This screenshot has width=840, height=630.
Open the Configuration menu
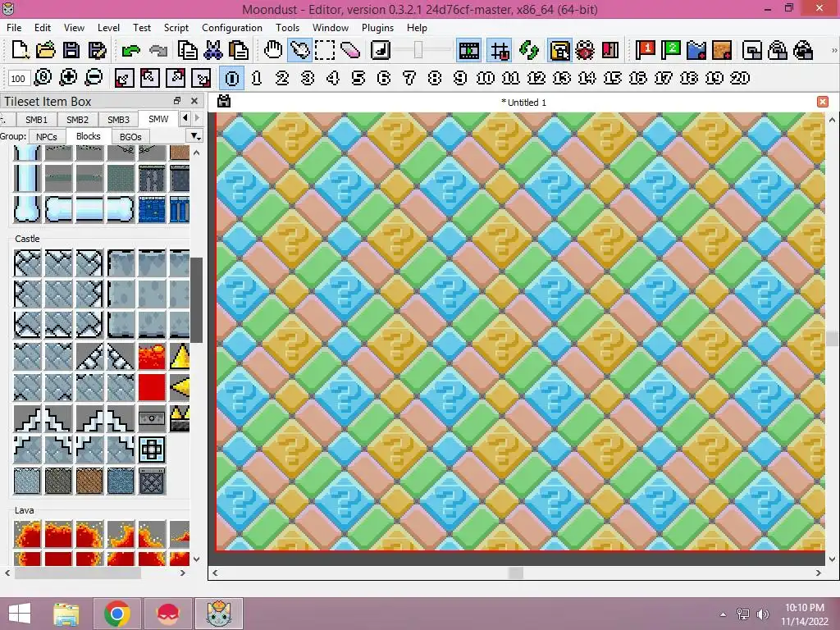[232, 27]
